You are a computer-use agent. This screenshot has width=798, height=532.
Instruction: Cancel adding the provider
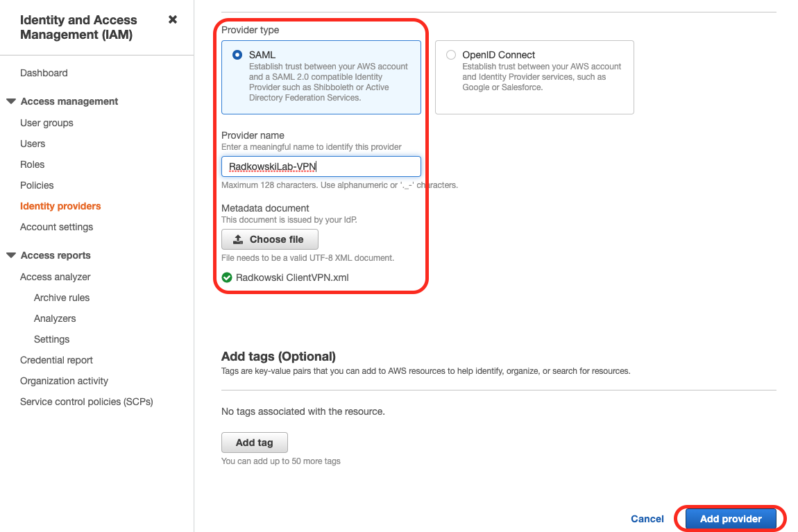[x=647, y=519]
